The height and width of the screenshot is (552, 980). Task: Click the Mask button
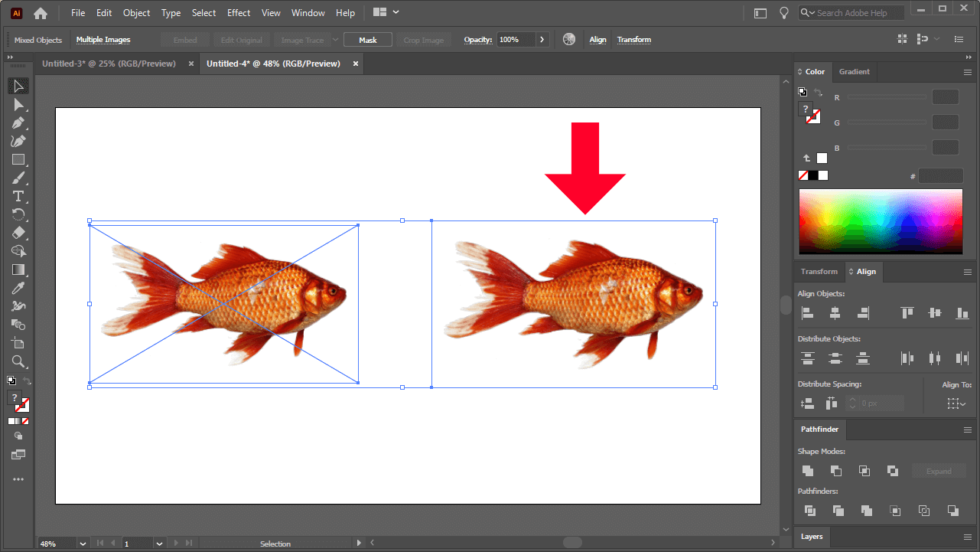[x=368, y=40]
